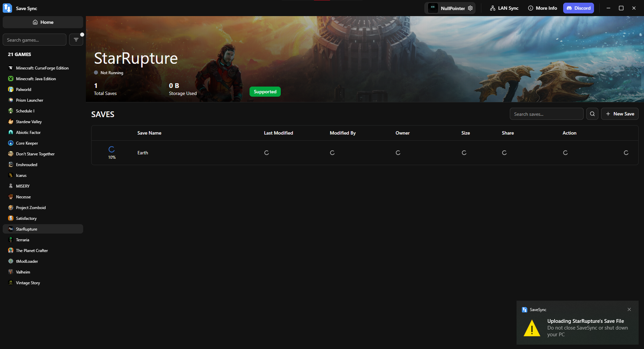This screenshot has height=349, width=644.
Task: Click the search saves magnifier button
Action: click(x=592, y=114)
